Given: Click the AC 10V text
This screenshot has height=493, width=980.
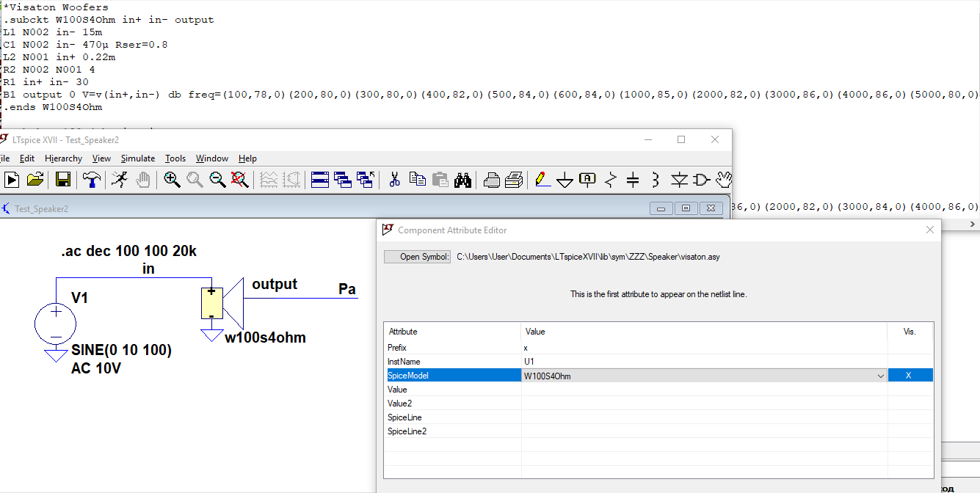Looking at the screenshot, I should (96, 368).
